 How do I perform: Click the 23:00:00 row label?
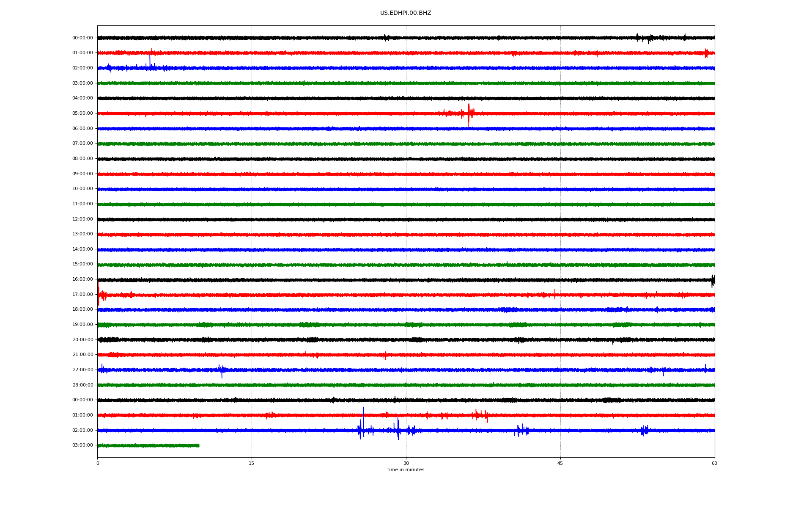tap(82, 385)
